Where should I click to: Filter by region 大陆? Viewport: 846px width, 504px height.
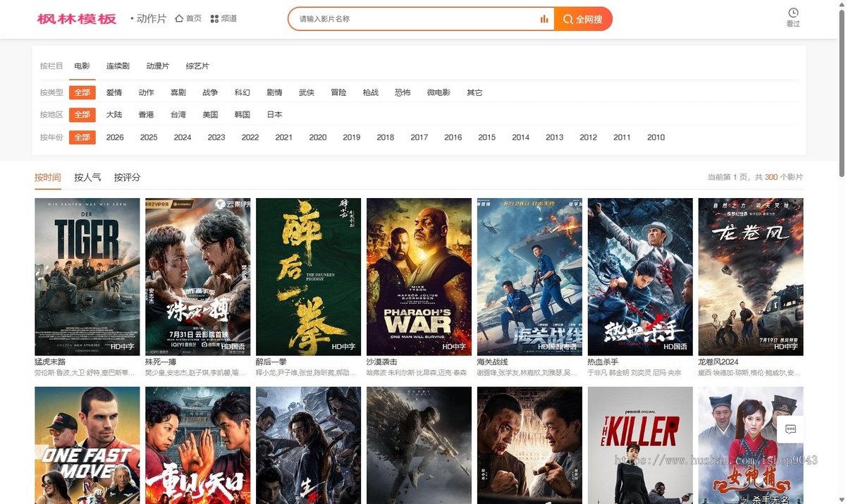[114, 114]
